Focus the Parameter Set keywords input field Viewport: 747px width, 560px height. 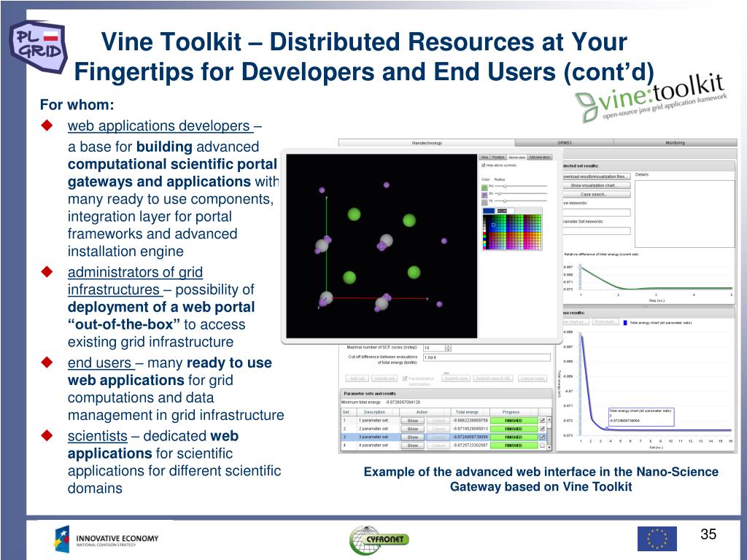597,231
